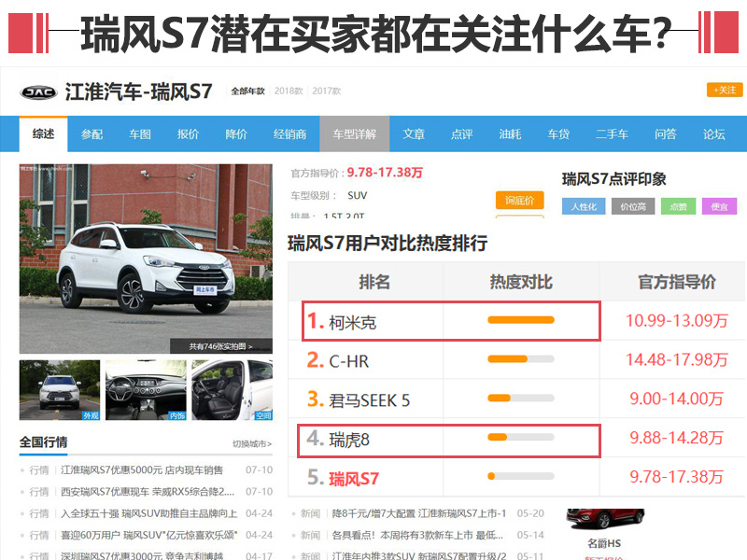Click the 排名 column header

(374, 282)
